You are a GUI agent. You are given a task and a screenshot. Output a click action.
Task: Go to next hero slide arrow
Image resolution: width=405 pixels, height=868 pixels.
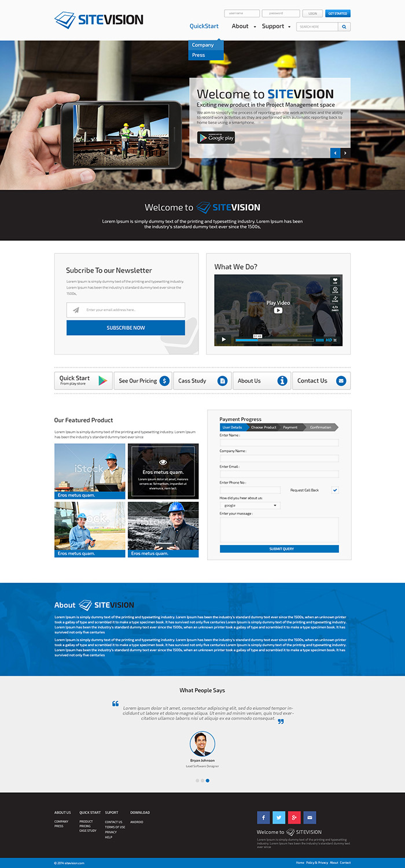(x=345, y=153)
